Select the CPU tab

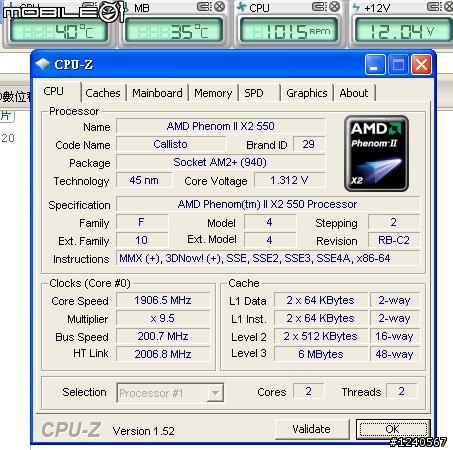pyautogui.click(x=54, y=91)
